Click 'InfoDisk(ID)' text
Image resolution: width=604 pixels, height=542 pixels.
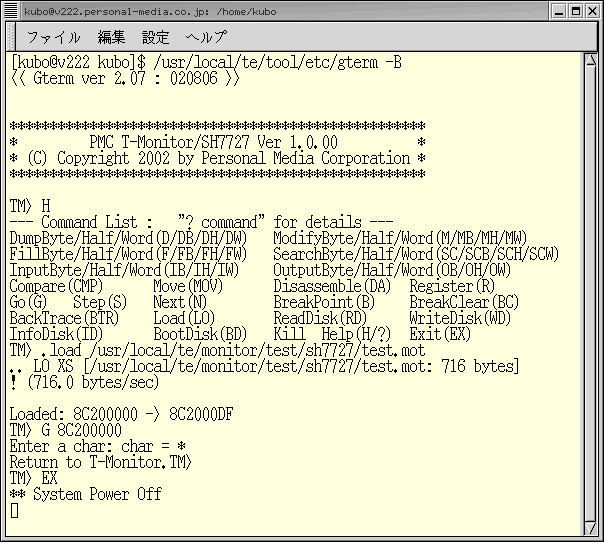57,334
